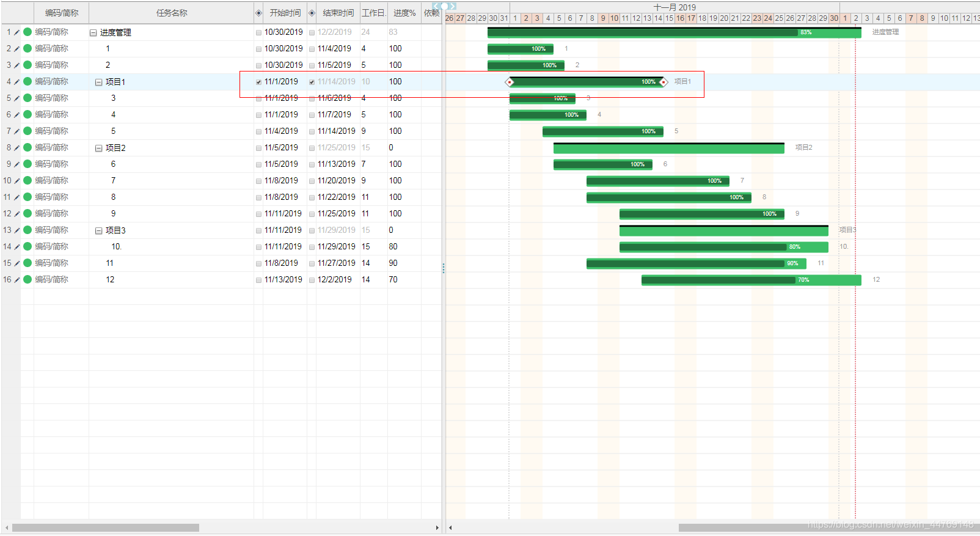This screenshot has height=536, width=980.
Task: Click the grid horizontal scrollbar thumb
Action: [x=106, y=527]
